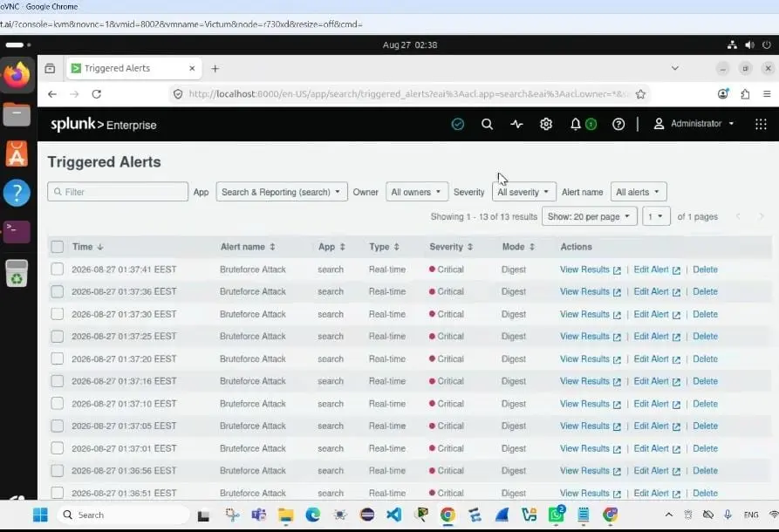The width and height of the screenshot is (779, 532).
Task: Open Splunk search magnifier icon
Action: tap(487, 124)
